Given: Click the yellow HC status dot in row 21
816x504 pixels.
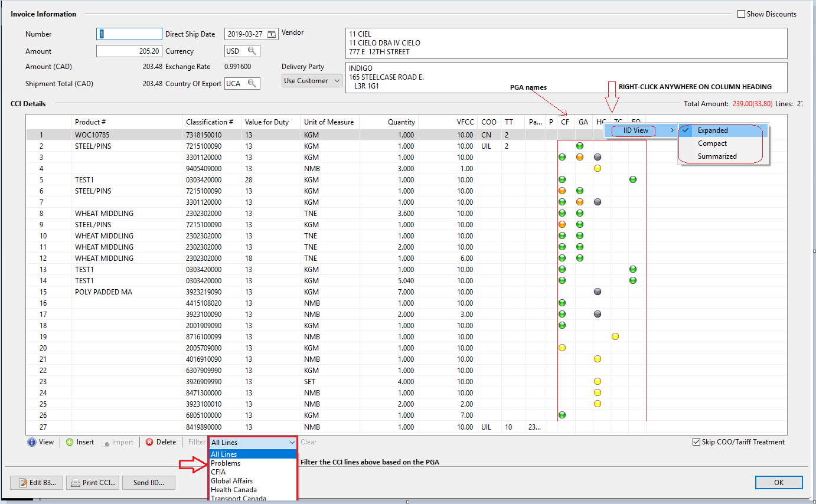Looking at the screenshot, I should click(598, 359).
